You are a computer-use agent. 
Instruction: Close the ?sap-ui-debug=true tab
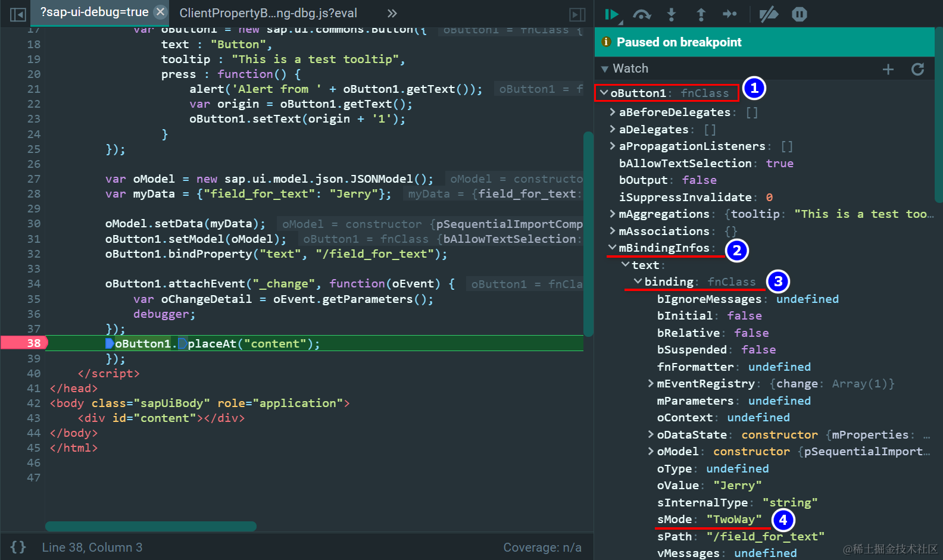pyautogui.click(x=160, y=12)
